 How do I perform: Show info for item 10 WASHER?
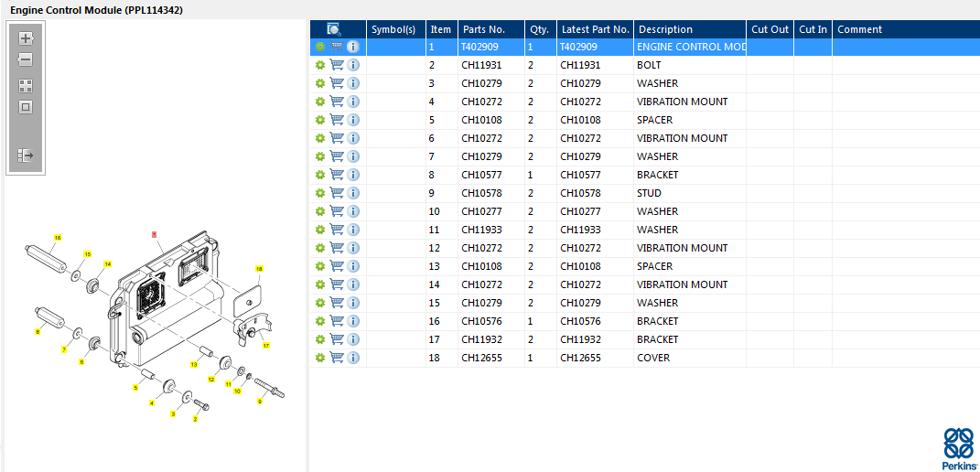353,211
